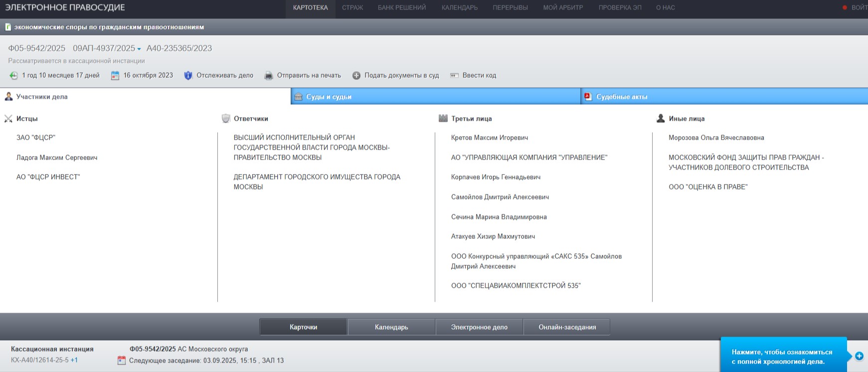Click the case duration clock icon
This screenshot has height=372, width=868.
tap(13, 76)
